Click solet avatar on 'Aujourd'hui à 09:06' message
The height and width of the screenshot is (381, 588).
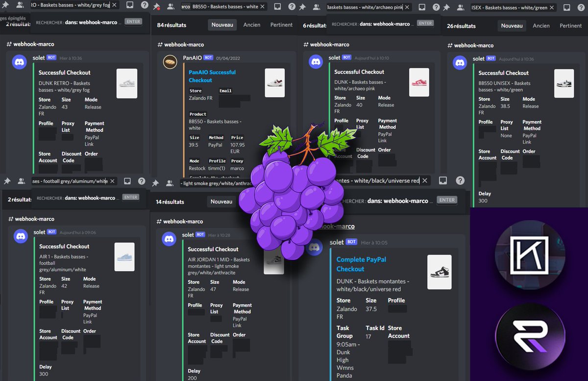click(x=21, y=236)
